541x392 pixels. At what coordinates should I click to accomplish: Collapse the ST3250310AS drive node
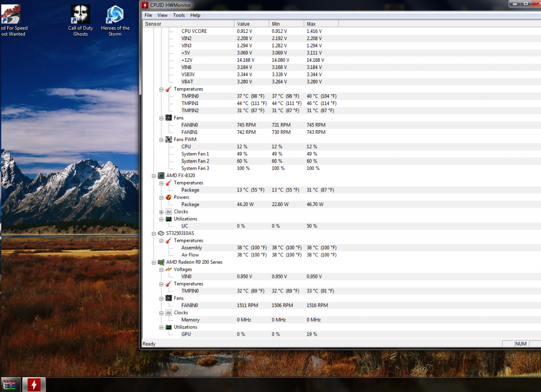pyautogui.click(x=154, y=233)
